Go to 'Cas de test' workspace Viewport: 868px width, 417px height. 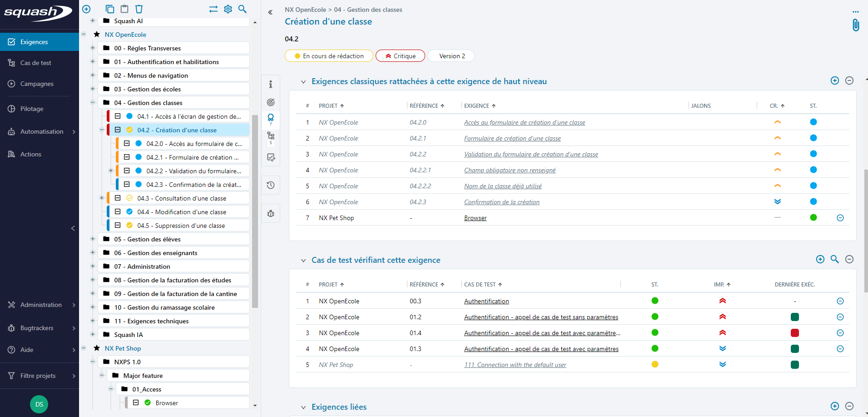point(35,63)
